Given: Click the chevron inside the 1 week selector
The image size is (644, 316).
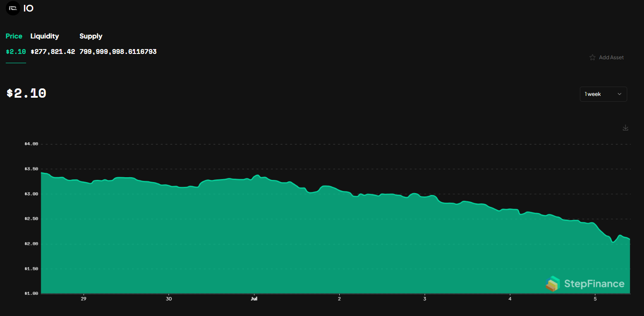Looking at the screenshot, I should pos(619,94).
